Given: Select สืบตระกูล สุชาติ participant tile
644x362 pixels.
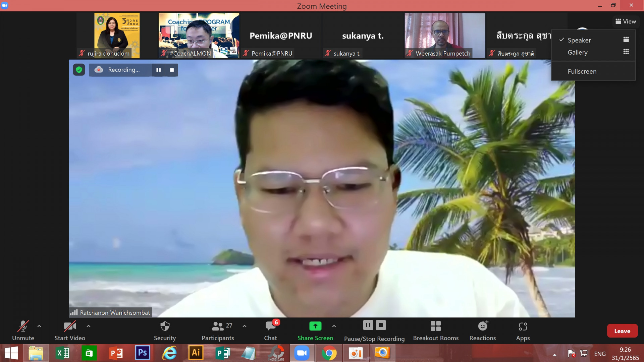Looking at the screenshot, I should pos(519,35).
